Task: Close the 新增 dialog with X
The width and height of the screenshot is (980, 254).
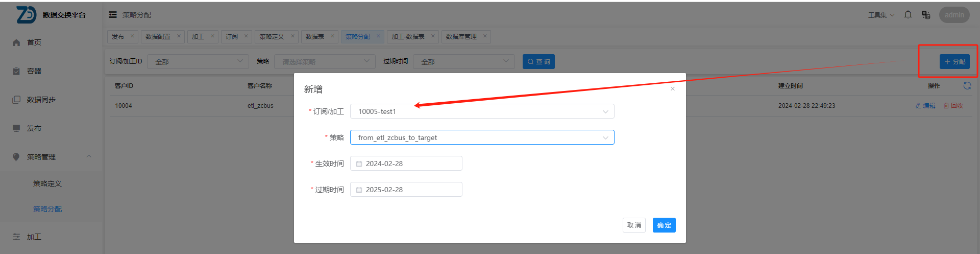Action: pos(673,89)
